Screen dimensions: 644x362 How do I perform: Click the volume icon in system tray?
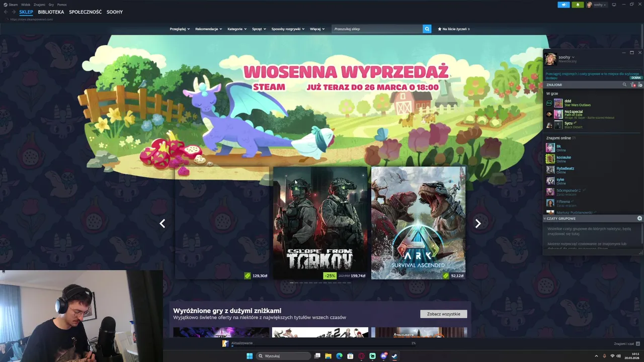click(x=618, y=356)
